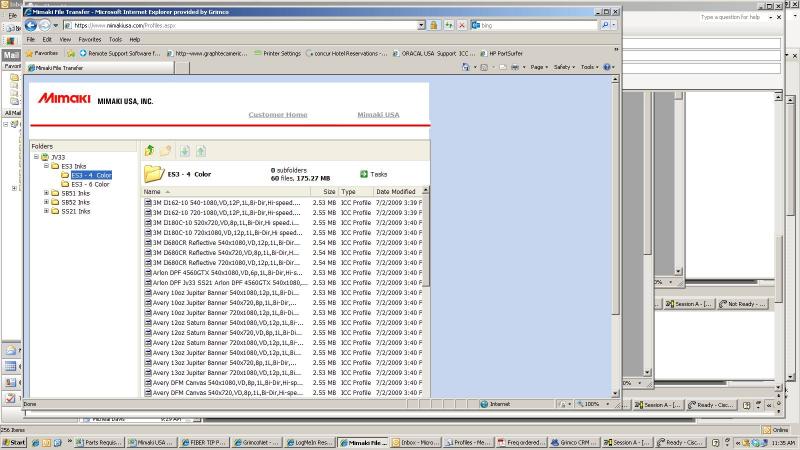800x450 pixels.
Task: Click the green Up One Level folder icon
Action: (x=149, y=151)
